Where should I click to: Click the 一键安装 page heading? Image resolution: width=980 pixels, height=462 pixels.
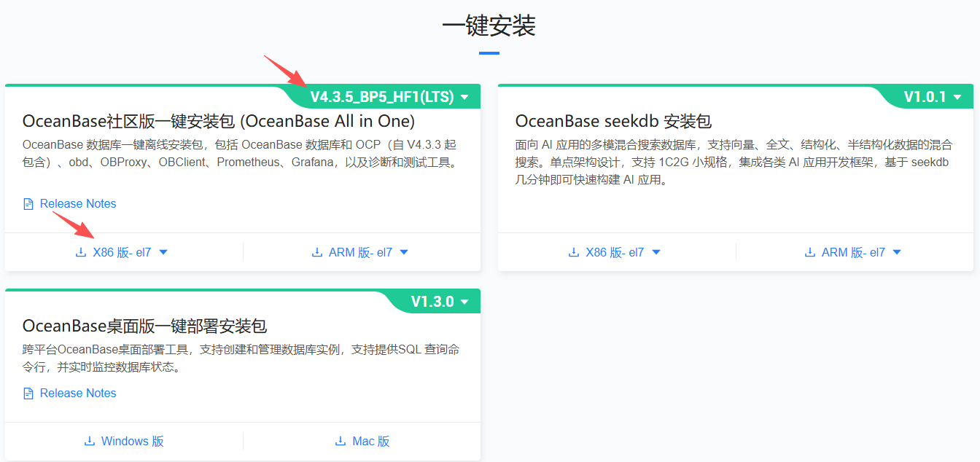489,26
